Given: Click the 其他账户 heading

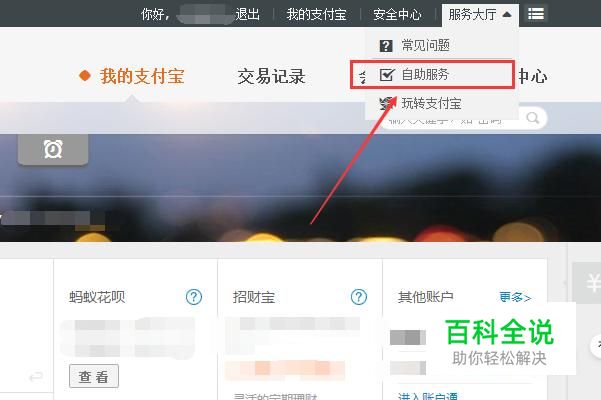Looking at the screenshot, I should point(425,297).
